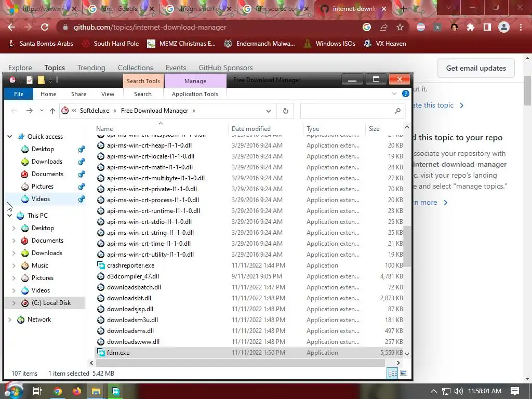Collapse the Quick access tree node
Screen dimensions: 532x399
click(10, 137)
